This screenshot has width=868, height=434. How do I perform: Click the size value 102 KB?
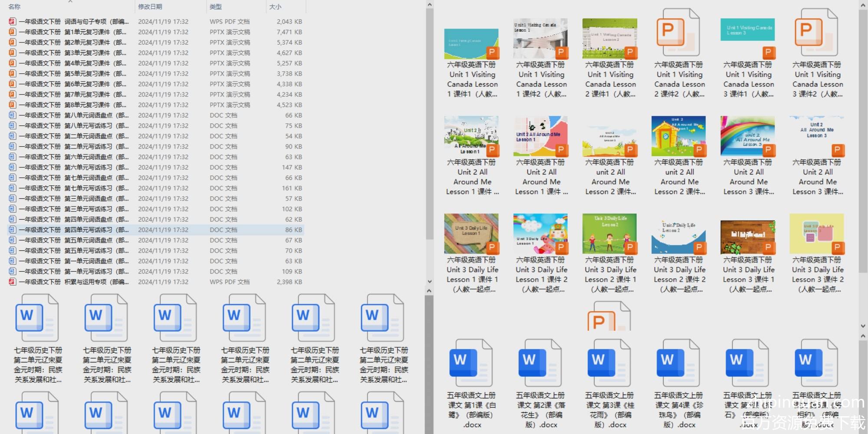tap(292, 209)
